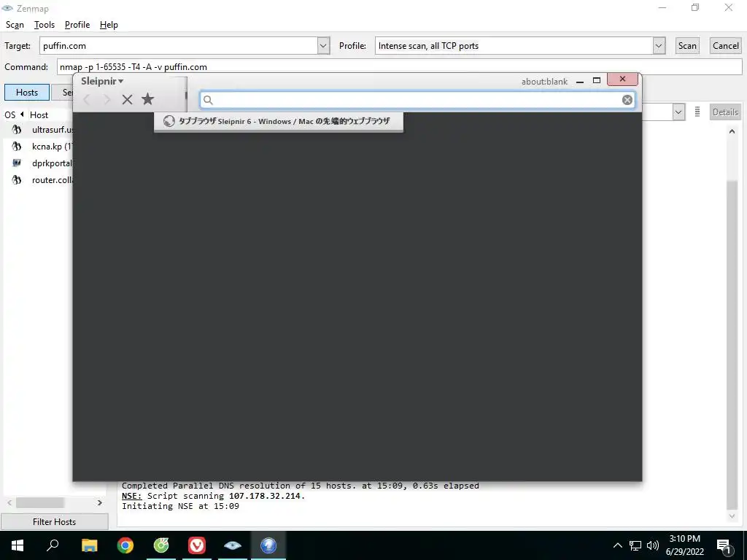The width and height of the screenshot is (747, 560).
Task: Click the nmap Command input field
Action: pos(399,66)
